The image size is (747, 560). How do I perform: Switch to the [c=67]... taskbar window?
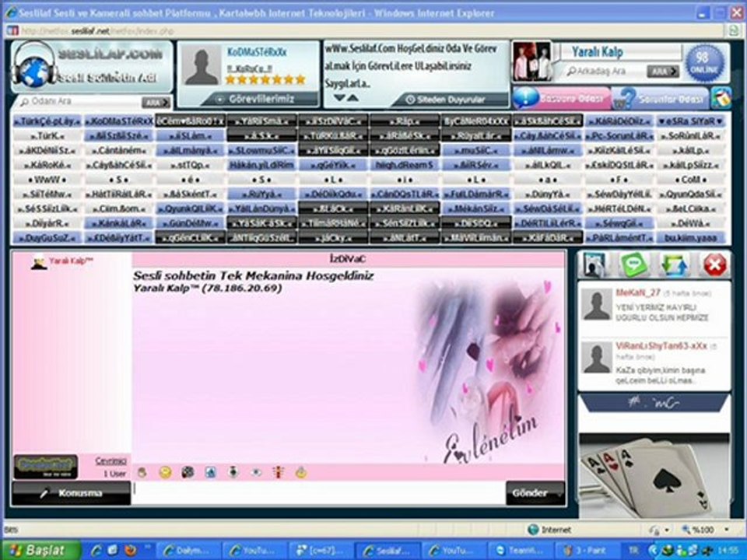[321, 550]
